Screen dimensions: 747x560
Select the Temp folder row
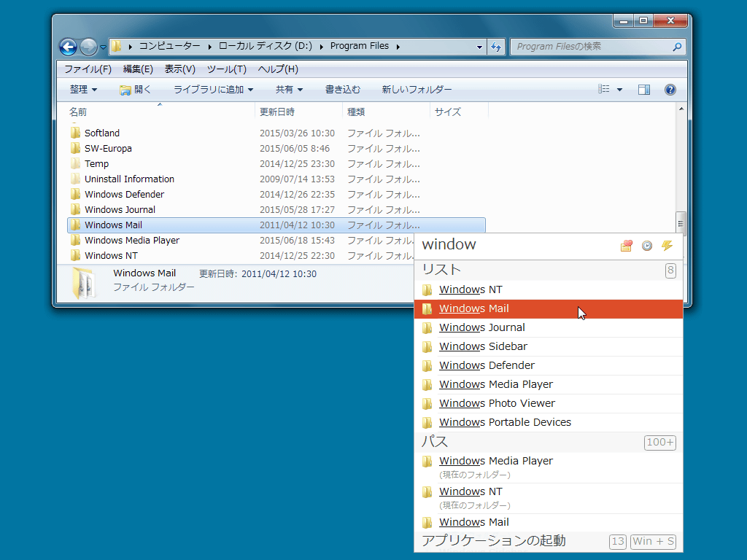276,164
